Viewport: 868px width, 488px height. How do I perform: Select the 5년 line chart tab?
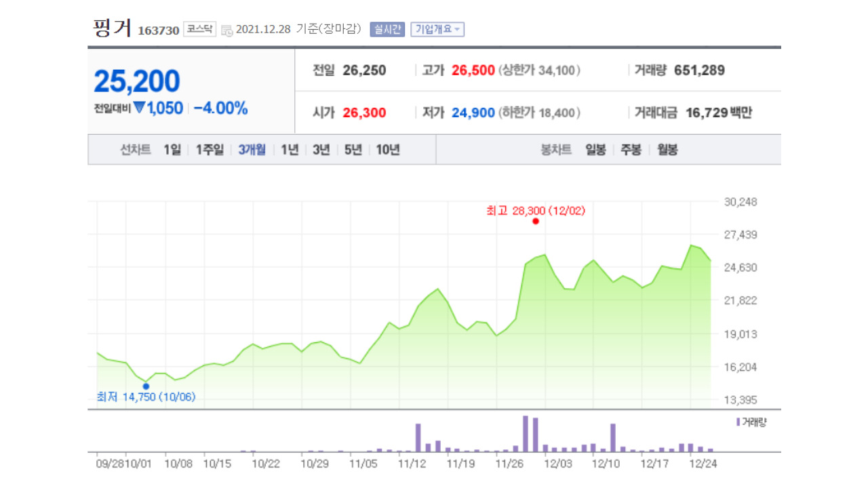click(x=353, y=150)
